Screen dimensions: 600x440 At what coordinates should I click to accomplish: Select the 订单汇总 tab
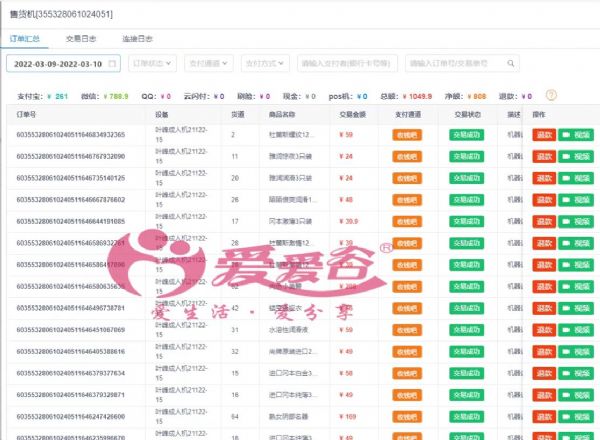point(25,38)
